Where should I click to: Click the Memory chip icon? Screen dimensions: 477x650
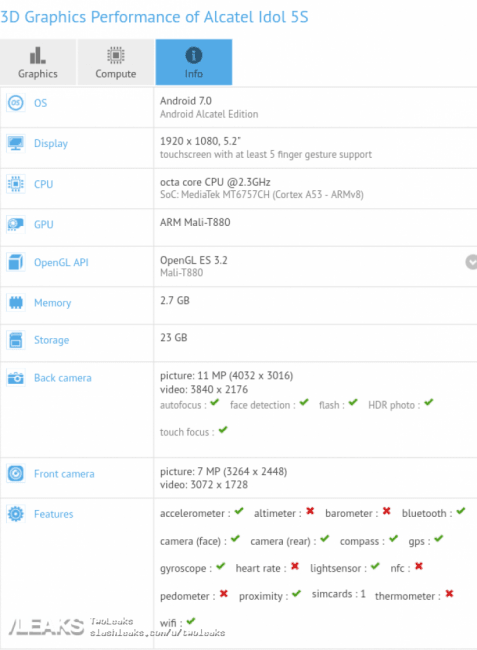click(x=16, y=303)
